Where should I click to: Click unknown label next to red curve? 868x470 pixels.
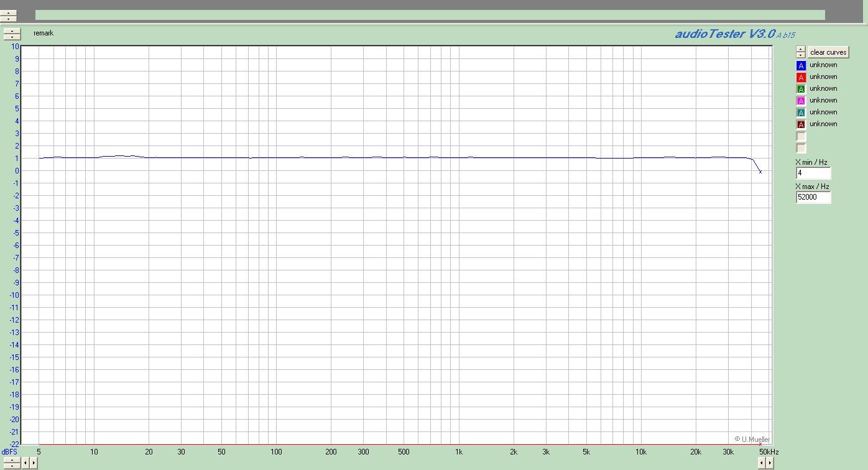[823, 76]
